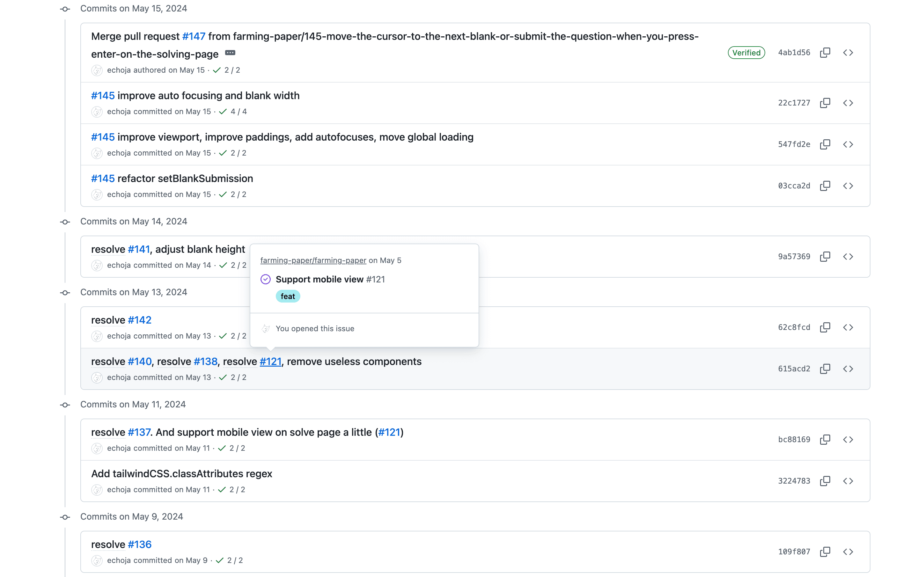The image size is (924, 577).
Task: Copy the SHA of commit 9a57369
Action: pos(825,256)
